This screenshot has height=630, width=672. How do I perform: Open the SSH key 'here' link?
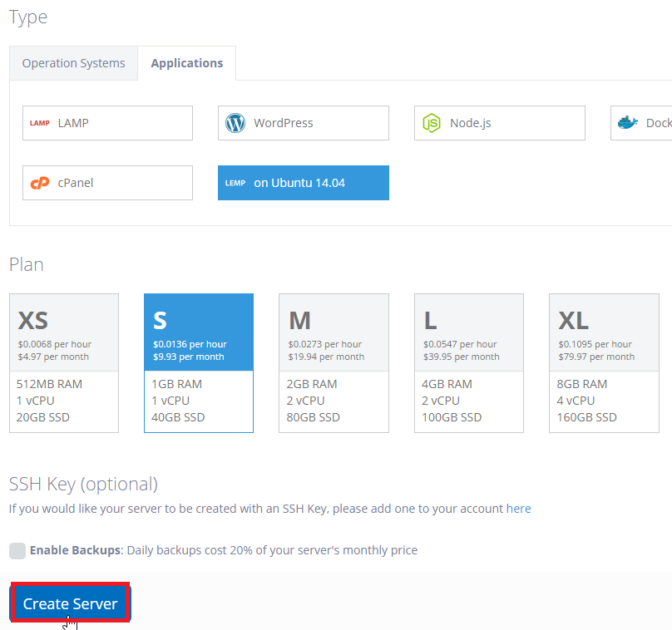click(x=519, y=509)
